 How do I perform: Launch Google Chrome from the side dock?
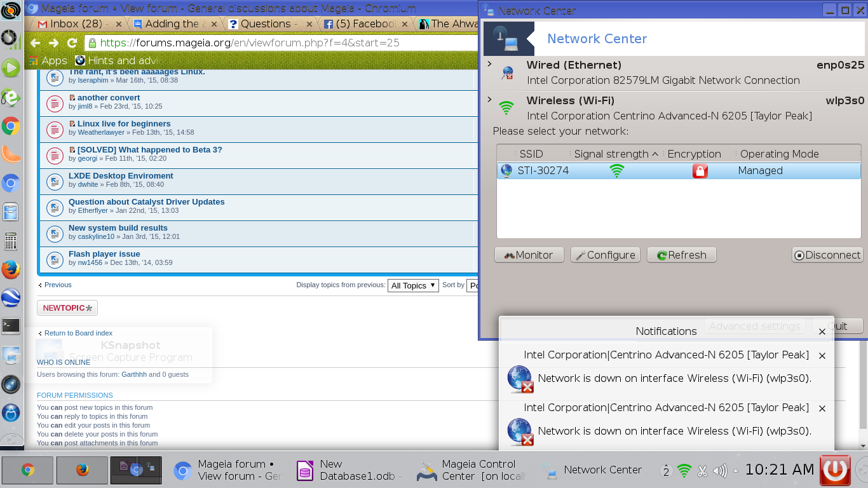pyautogui.click(x=10, y=126)
